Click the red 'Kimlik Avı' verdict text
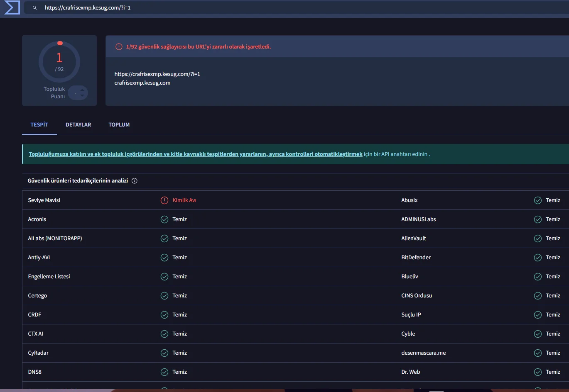The image size is (569, 392). (x=184, y=200)
